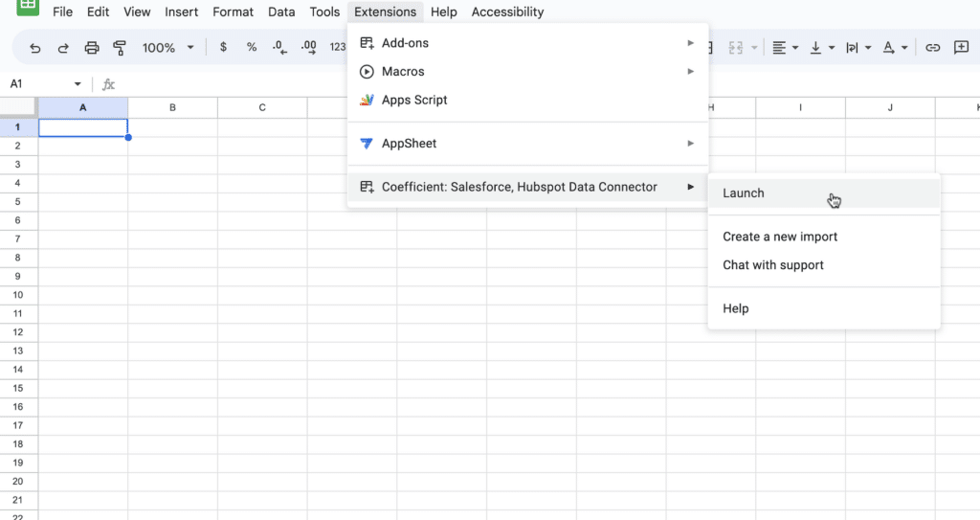This screenshot has height=520, width=980.
Task: Close the Extensions menu
Action: click(x=385, y=11)
